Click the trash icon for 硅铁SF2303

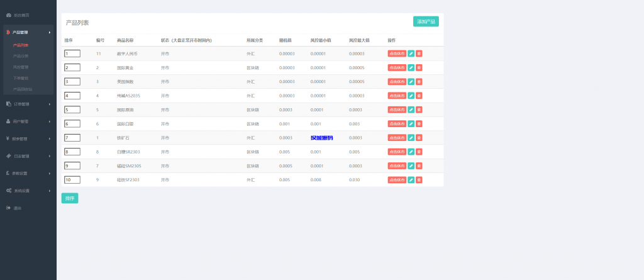tap(419, 180)
